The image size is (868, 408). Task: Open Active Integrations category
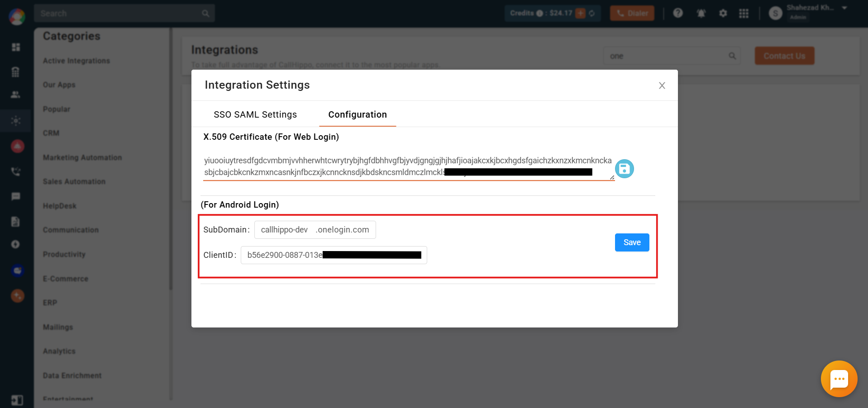coord(76,61)
